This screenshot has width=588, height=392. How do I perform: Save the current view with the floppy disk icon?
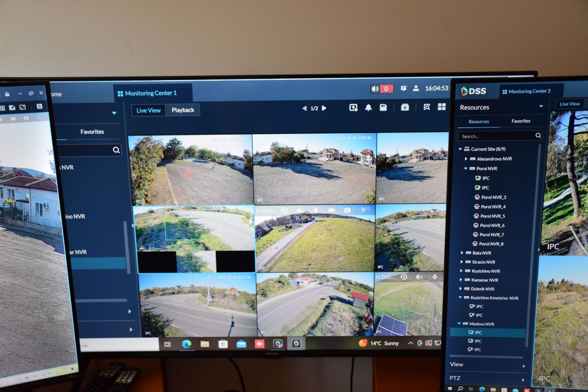(383, 107)
